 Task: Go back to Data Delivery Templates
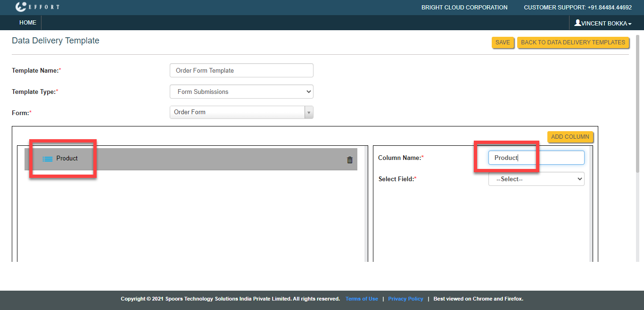pyautogui.click(x=573, y=42)
